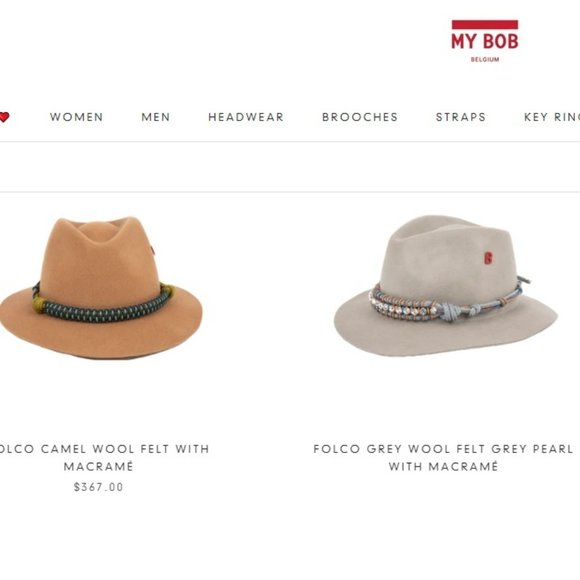The image size is (580, 580).
Task: Open the MY BOB Belgium logo
Action: [485, 41]
